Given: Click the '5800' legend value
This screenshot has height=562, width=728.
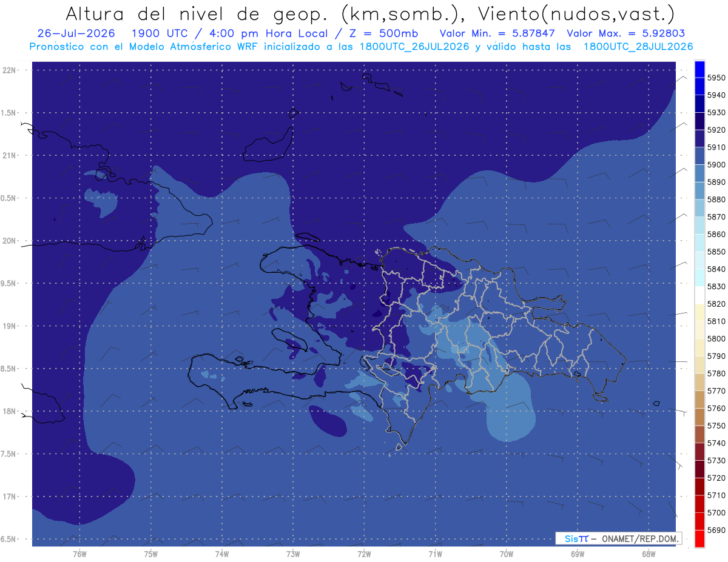Looking at the screenshot, I should 716,339.
